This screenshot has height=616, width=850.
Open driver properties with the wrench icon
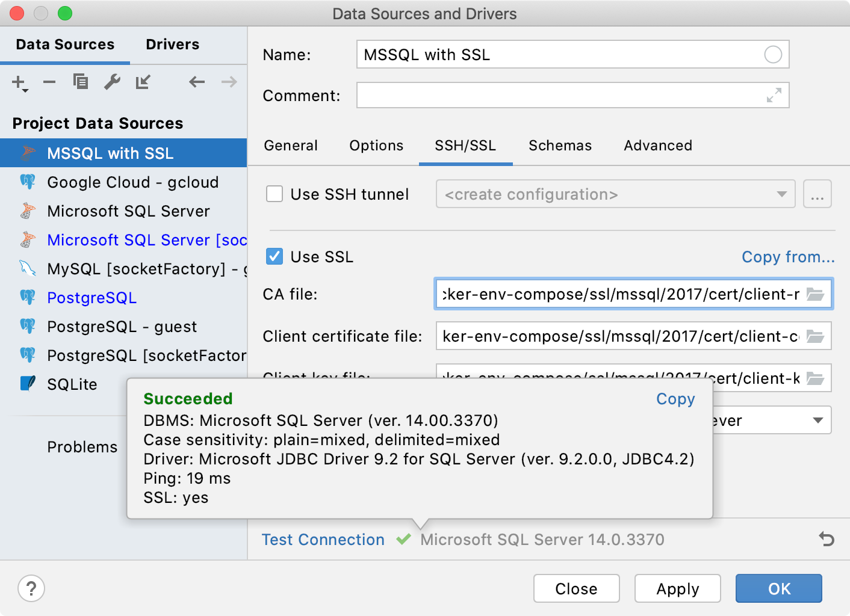coord(112,82)
